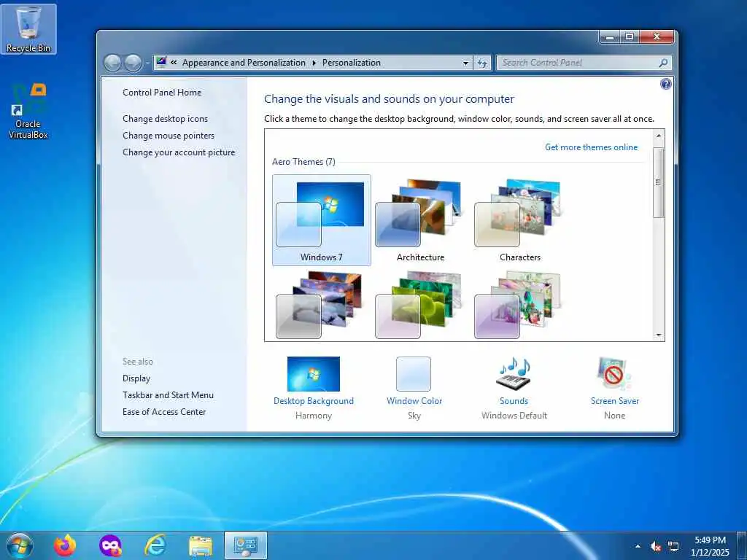Click themes list scroll up arrow
Image resolution: width=747 pixels, height=560 pixels.
(659, 136)
